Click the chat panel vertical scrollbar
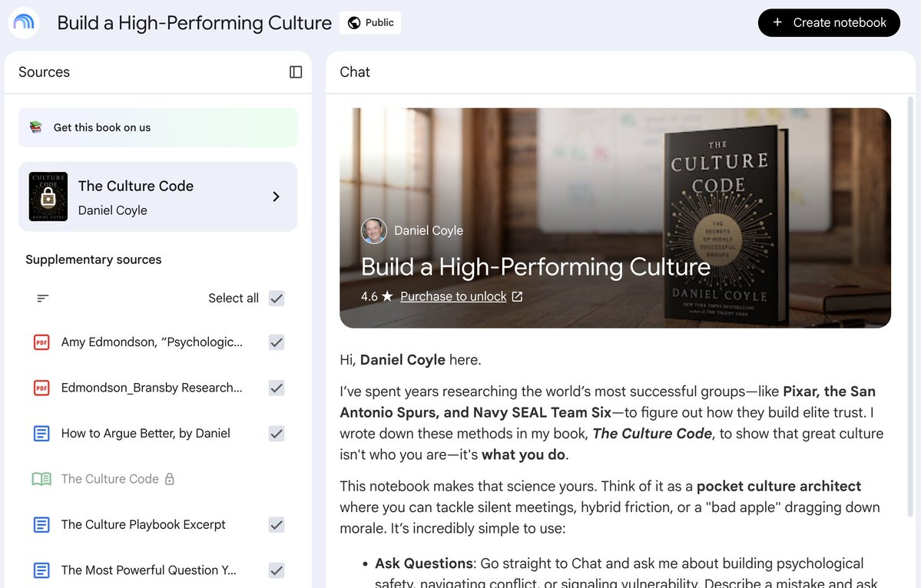Image resolution: width=921 pixels, height=588 pixels. click(910, 306)
